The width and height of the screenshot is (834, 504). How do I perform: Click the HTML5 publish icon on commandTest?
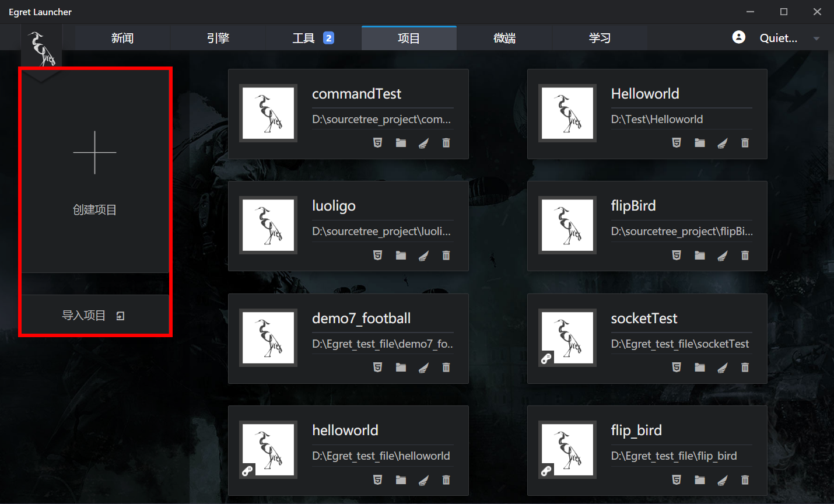pos(377,143)
